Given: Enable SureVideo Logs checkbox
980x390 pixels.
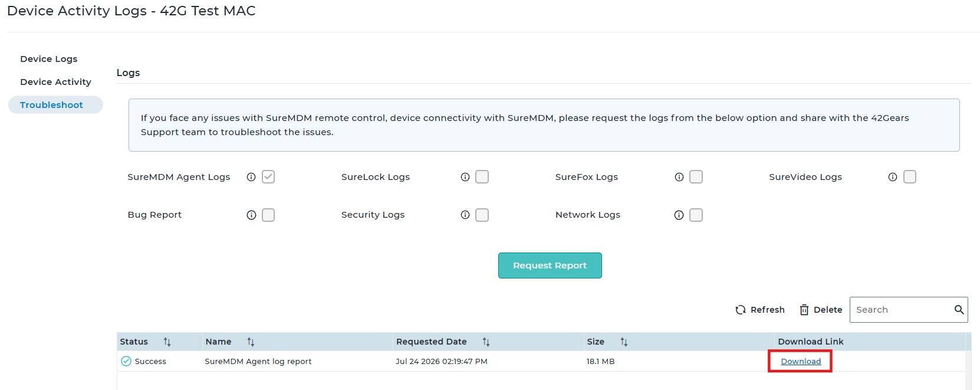Looking at the screenshot, I should click(x=910, y=177).
